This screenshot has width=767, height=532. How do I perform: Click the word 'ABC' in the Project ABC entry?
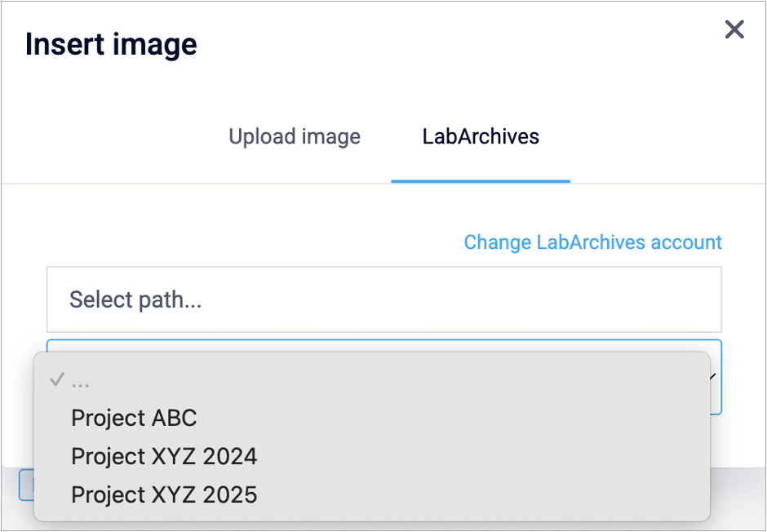coord(175,419)
